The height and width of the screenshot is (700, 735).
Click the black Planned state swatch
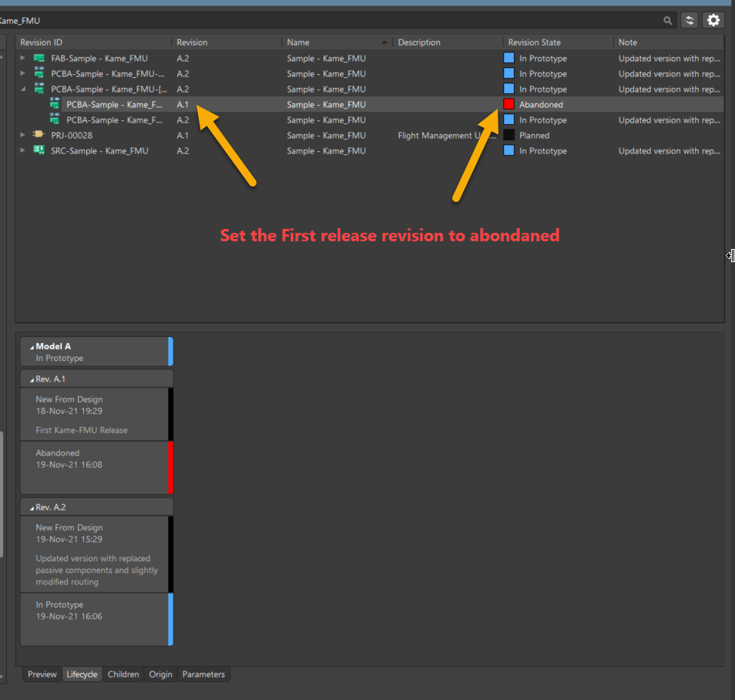(508, 135)
